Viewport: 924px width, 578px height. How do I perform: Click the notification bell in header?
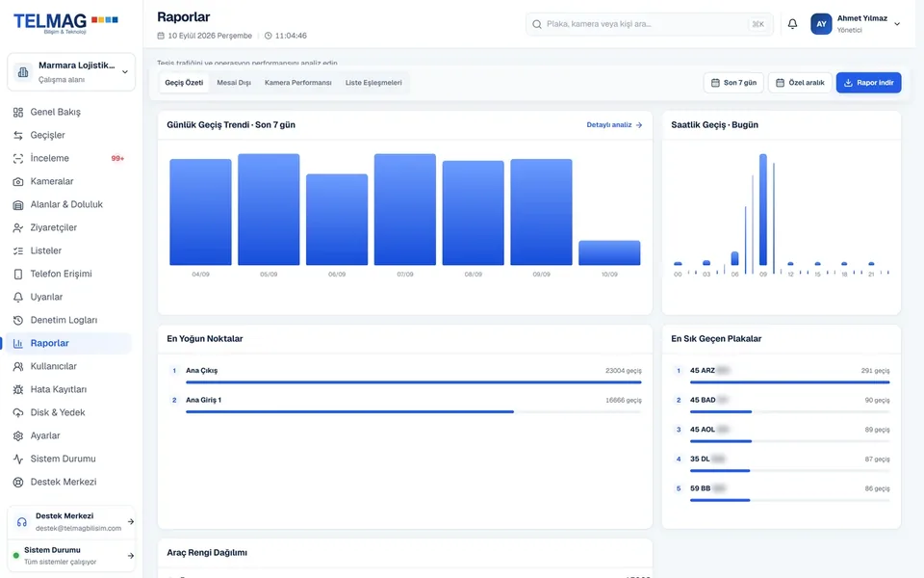click(x=792, y=24)
